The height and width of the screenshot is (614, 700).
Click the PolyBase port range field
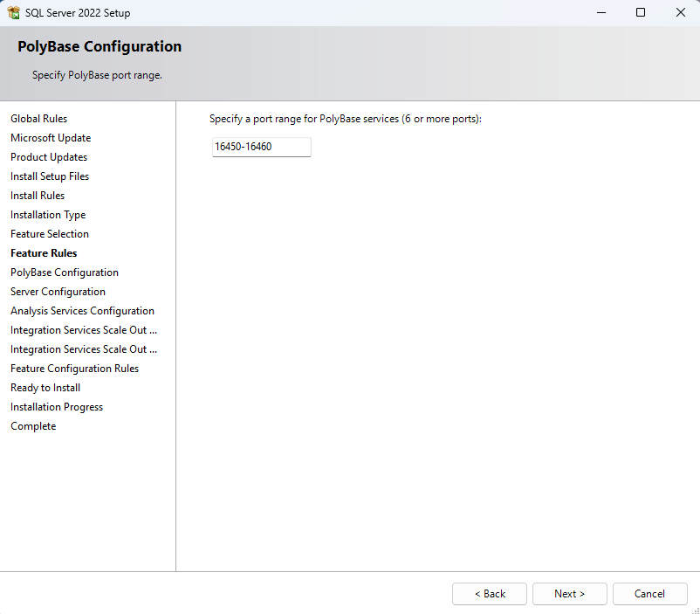click(261, 147)
